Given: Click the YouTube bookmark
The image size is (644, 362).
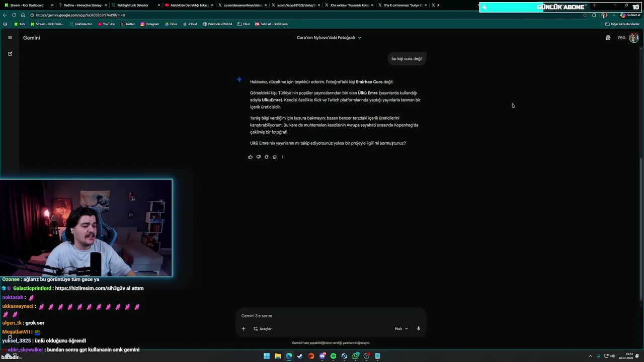Looking at the screenshot, I should (106, 24).
